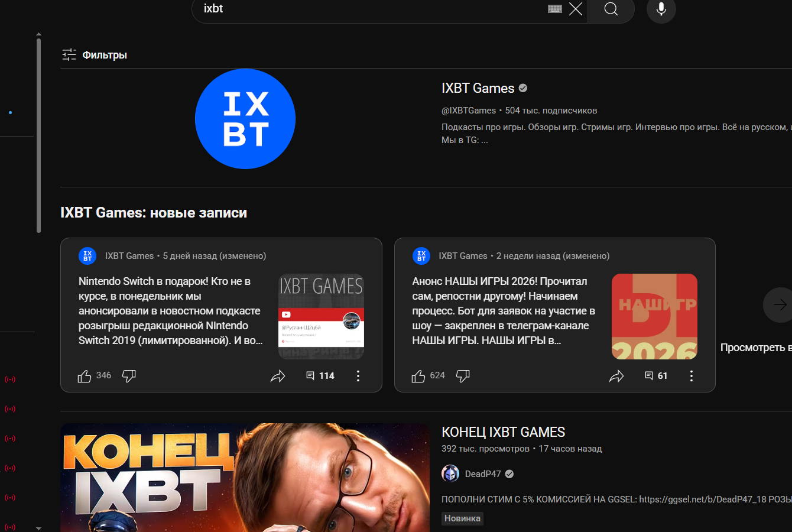This screenshot has width=792, height=532.
Task: Click the sidebar scrollbar down arrow
Action: [38, 528]
